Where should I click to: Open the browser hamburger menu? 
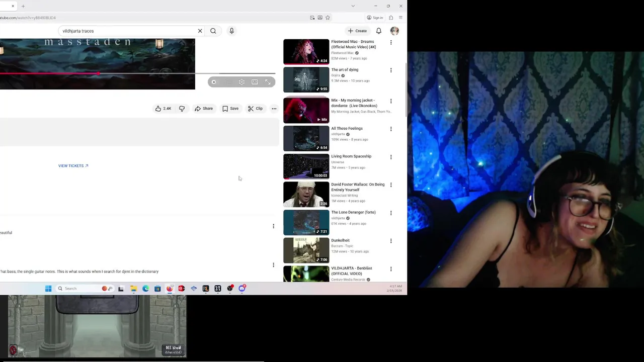[x=400, y=18]
